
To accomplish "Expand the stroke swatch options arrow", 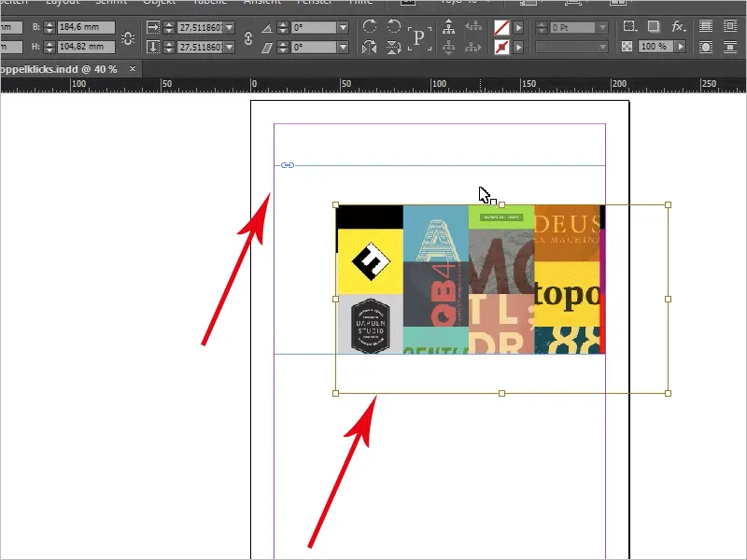I will 518,48.
